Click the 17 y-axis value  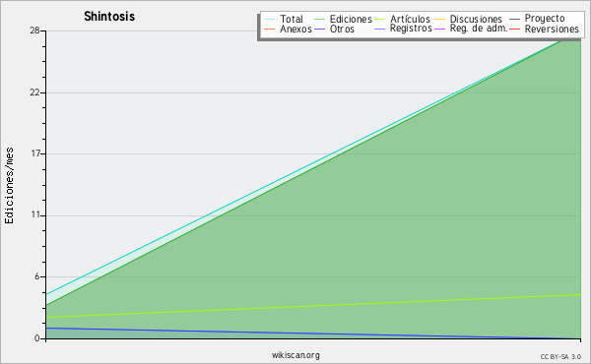click(35, 153)
